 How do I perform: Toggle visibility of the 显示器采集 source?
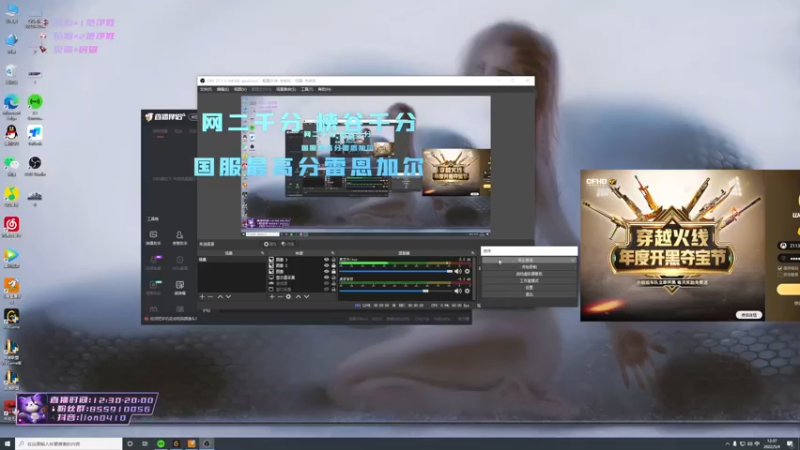click(x=327, y=278)
